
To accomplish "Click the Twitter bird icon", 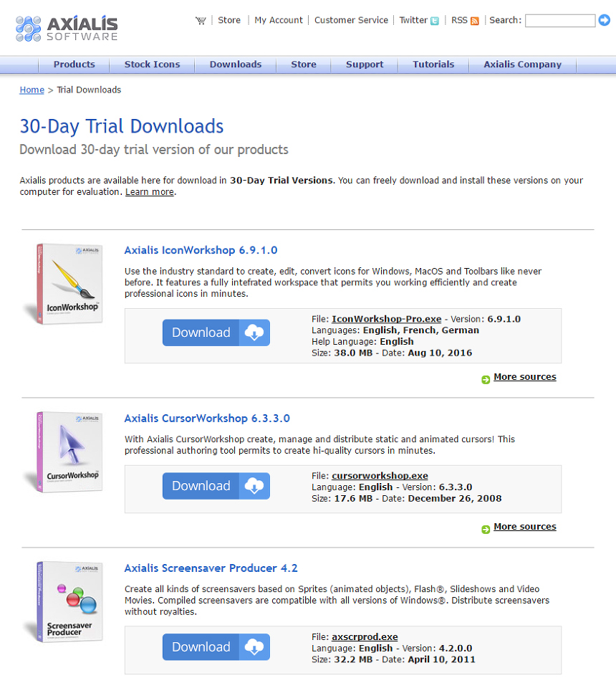I will tap(435, 21).
